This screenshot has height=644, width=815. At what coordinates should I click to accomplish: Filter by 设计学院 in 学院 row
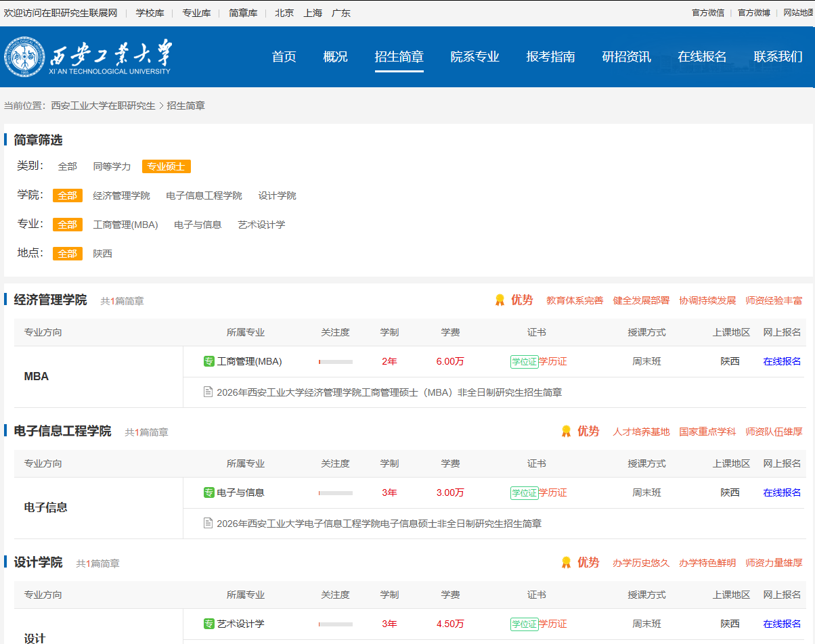click(x=278, y=195)
